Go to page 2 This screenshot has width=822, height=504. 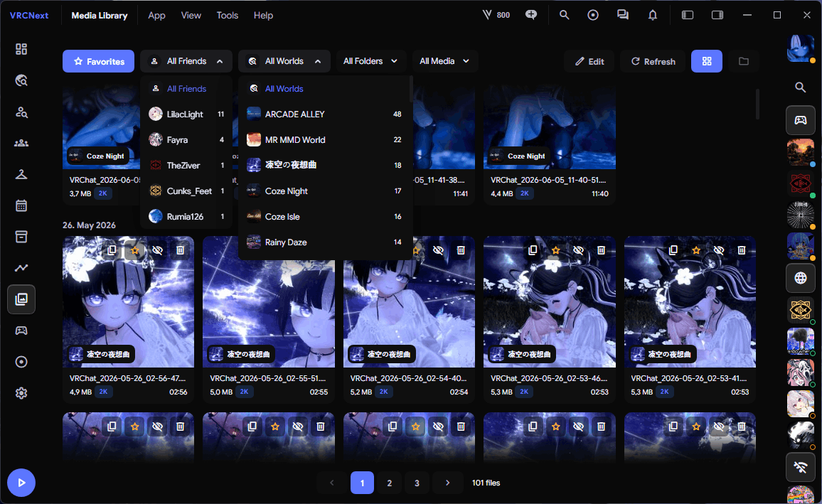(390, 483)
